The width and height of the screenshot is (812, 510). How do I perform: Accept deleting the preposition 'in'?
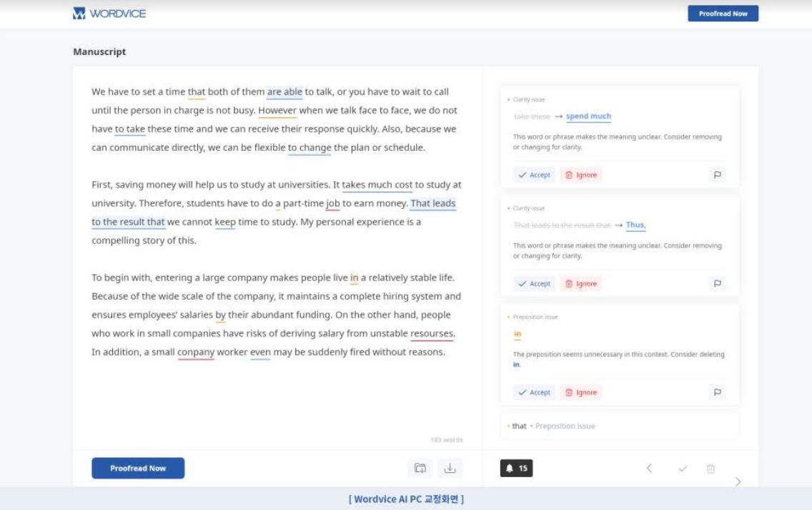click(x=534, y=392)
